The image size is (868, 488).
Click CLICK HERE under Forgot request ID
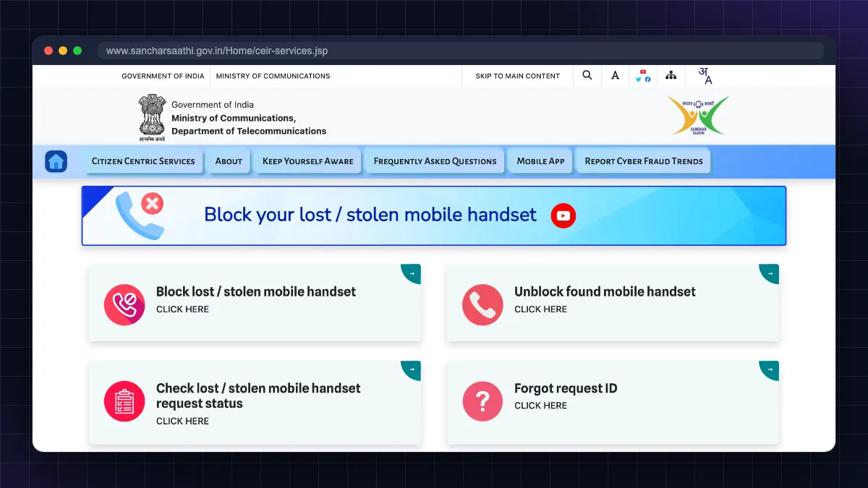coord(540,406)
